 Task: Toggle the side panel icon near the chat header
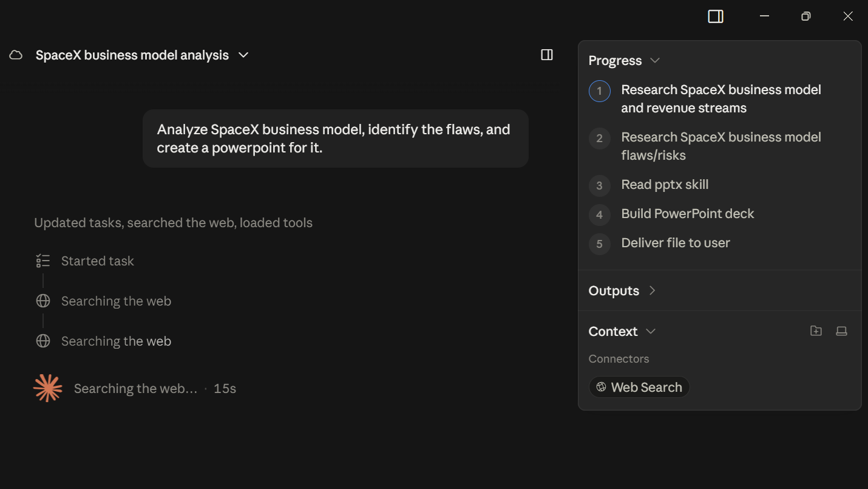pos(547,55)
